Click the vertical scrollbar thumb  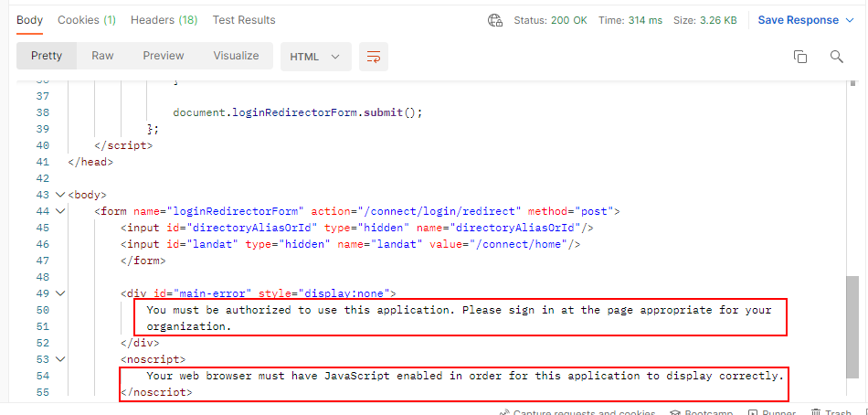[852, 327]
